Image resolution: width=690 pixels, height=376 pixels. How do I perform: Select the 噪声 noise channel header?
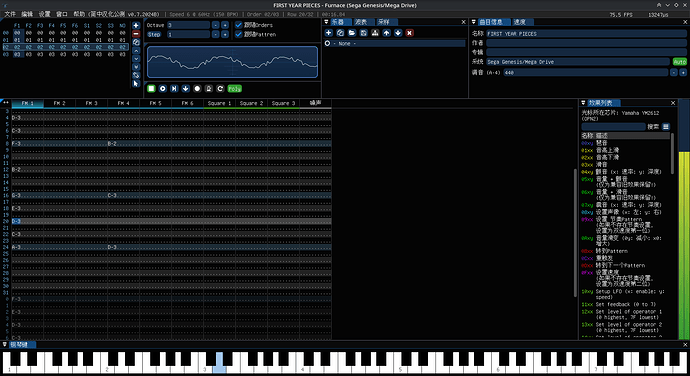click(316, 103)
